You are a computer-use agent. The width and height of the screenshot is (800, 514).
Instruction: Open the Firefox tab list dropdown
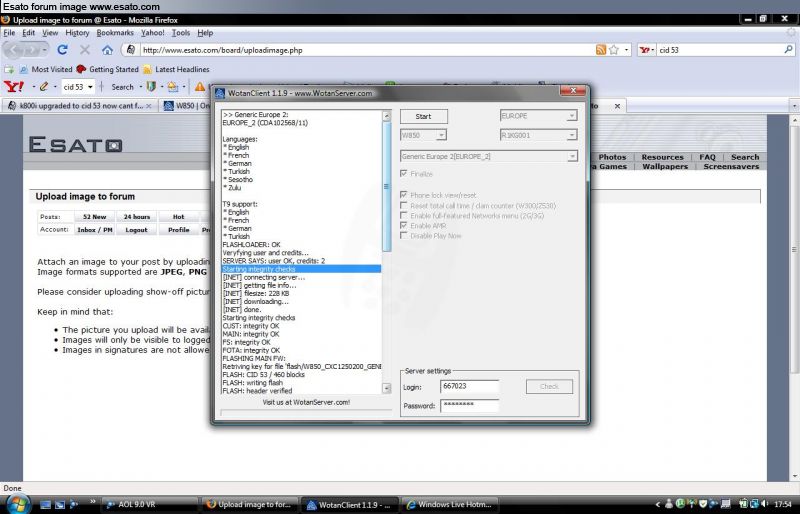pyautogui.click(x=794, y=106)
